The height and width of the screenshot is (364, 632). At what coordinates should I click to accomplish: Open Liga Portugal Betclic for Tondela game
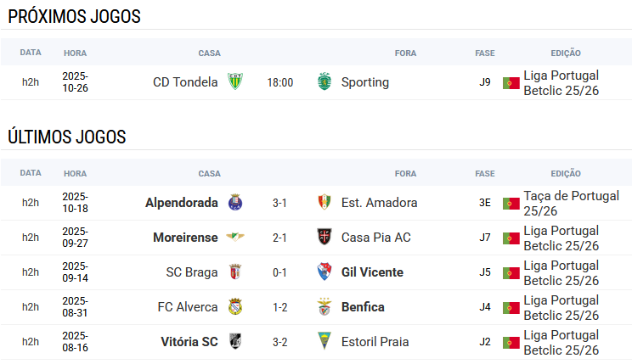[x=561, y=82]
